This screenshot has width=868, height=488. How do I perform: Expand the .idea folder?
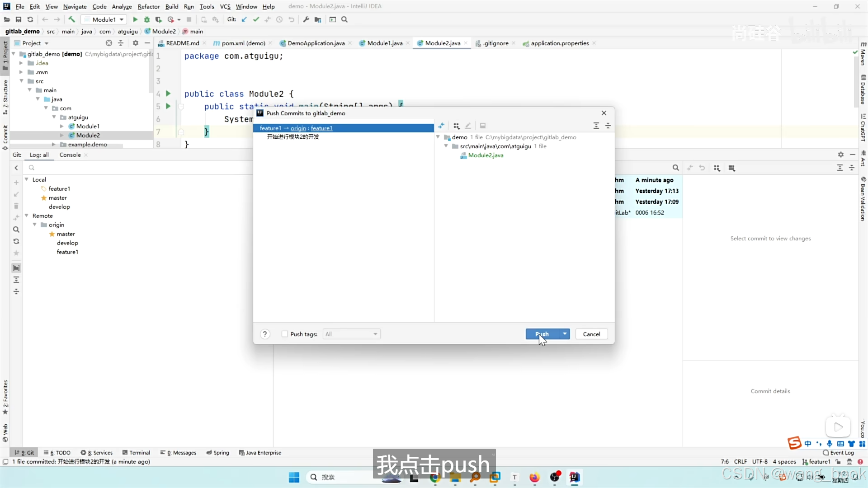tap(21, 63)
